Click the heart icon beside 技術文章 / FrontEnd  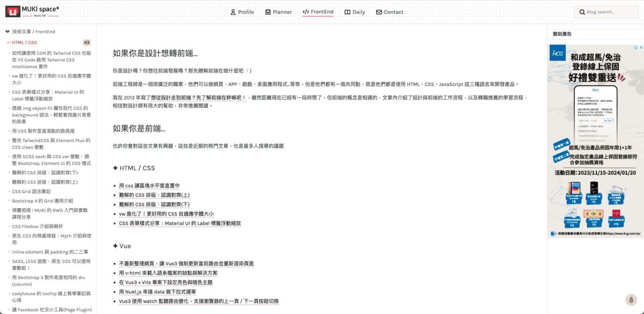tap(8, 31)
